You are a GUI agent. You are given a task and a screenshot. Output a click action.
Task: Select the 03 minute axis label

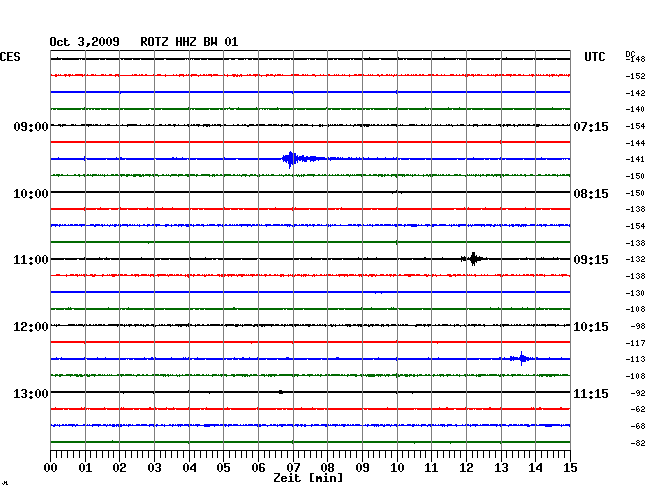tap(154, 468)
